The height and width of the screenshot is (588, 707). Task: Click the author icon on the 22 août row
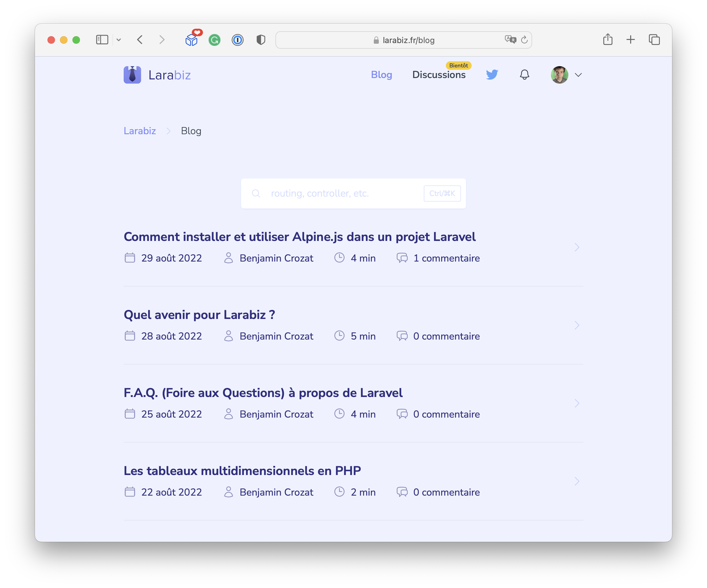(229, 492)
